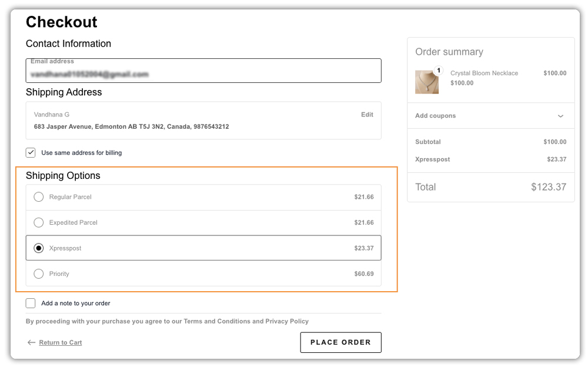
Task: Click the back arrow beside Return to Cart
Action: [31, 342]
